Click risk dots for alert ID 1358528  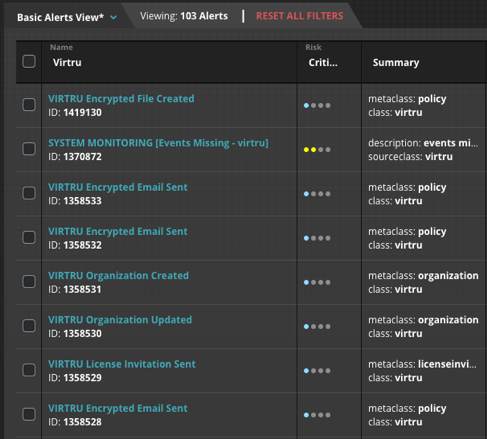pyautogui.click(x=317, y=415)
